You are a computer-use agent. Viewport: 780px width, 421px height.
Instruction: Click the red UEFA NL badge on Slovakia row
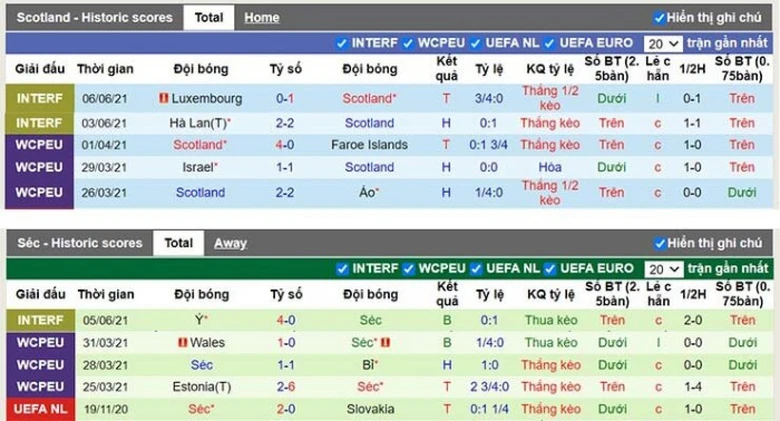coord(39,409)
